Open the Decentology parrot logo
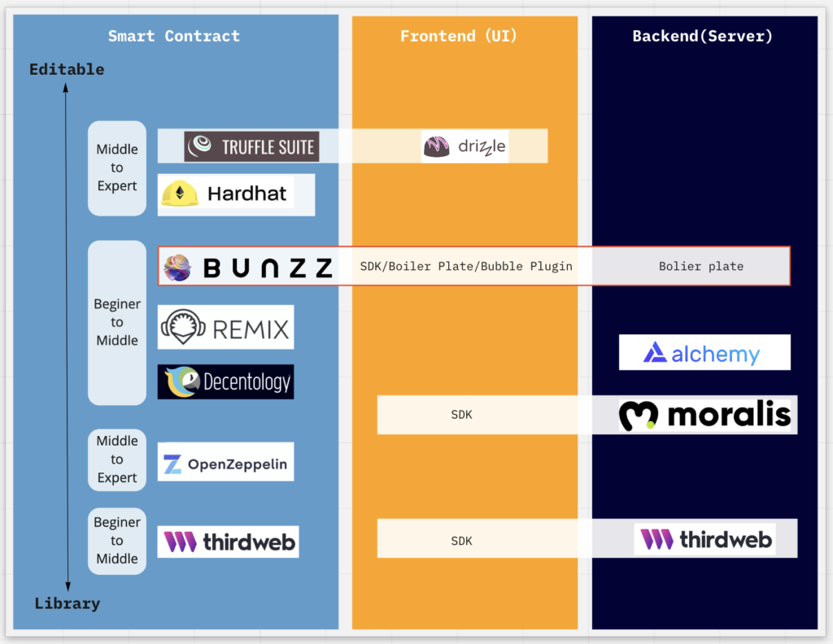Image resolution: width=833 pixels, height=644 pixels. click(x=226, y=381)
